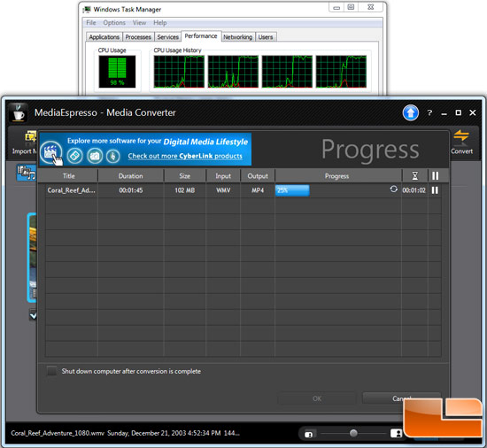Viewport: 487px width, 448px height.
Task: Click the Output column header
Action: click(x=258, y=176)
